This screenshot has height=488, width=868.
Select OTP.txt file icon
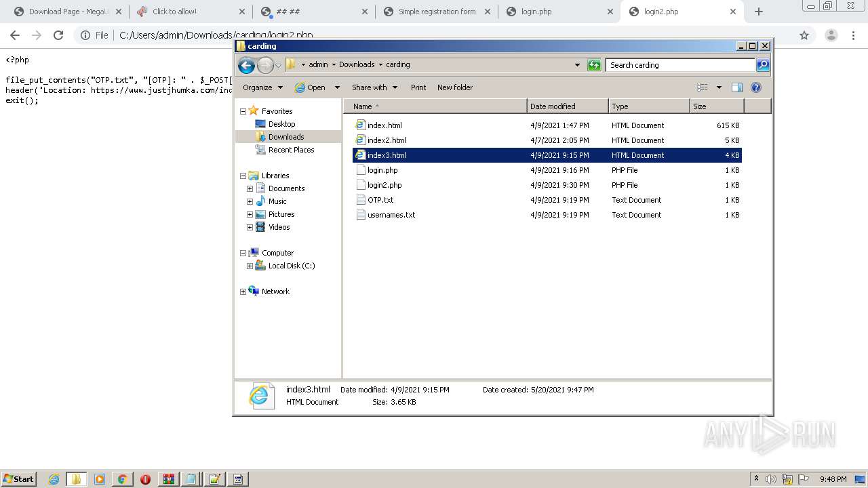361,200
